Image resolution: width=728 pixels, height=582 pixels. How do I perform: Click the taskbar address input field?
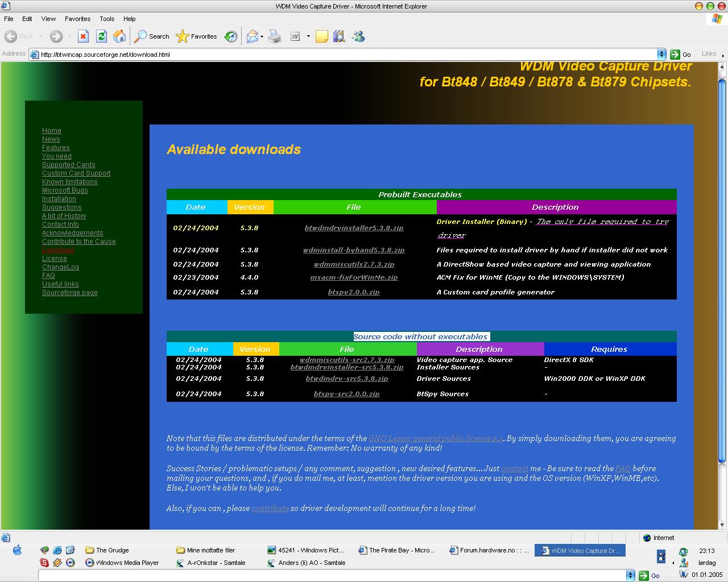332,575
